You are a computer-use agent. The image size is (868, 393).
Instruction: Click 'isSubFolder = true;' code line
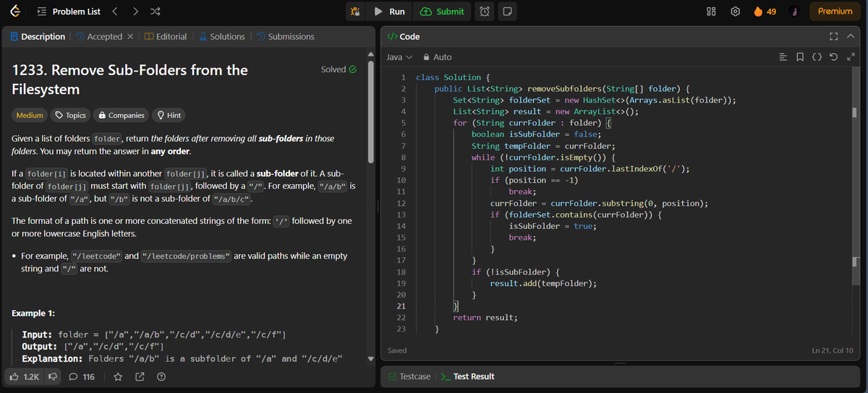553,226
